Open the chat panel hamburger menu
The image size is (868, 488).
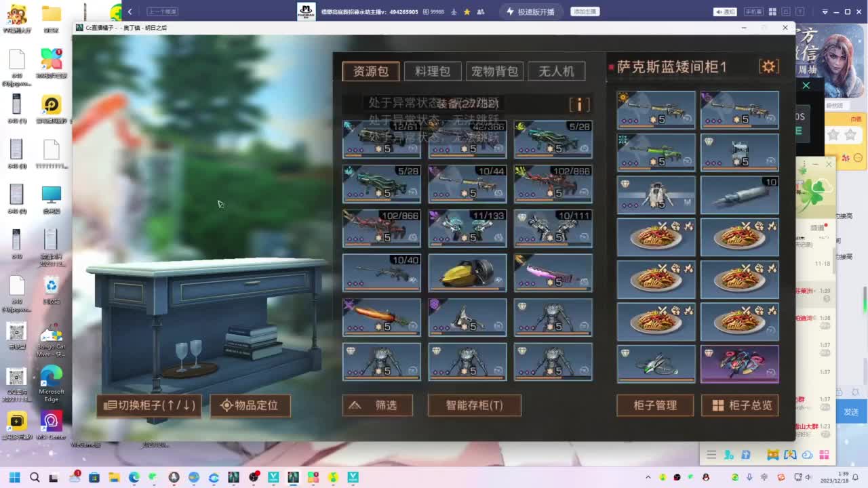click(711, 455)
